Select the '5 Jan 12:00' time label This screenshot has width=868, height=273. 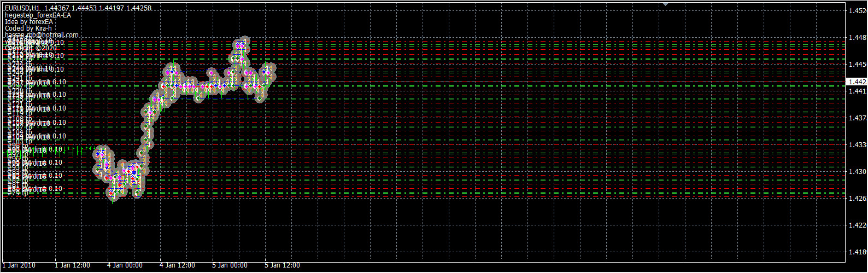pyautogui.click(x=283, y=265)
